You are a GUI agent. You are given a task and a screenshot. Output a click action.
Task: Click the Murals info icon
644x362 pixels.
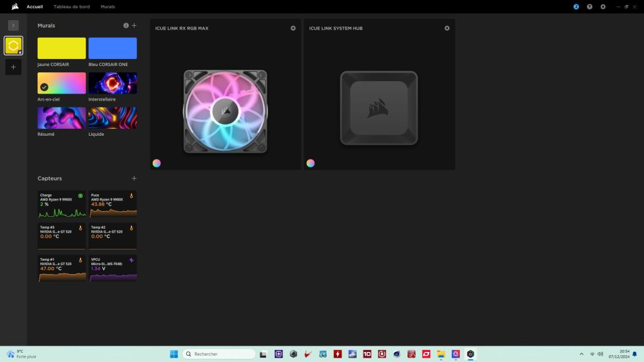(x=126, y=26)
